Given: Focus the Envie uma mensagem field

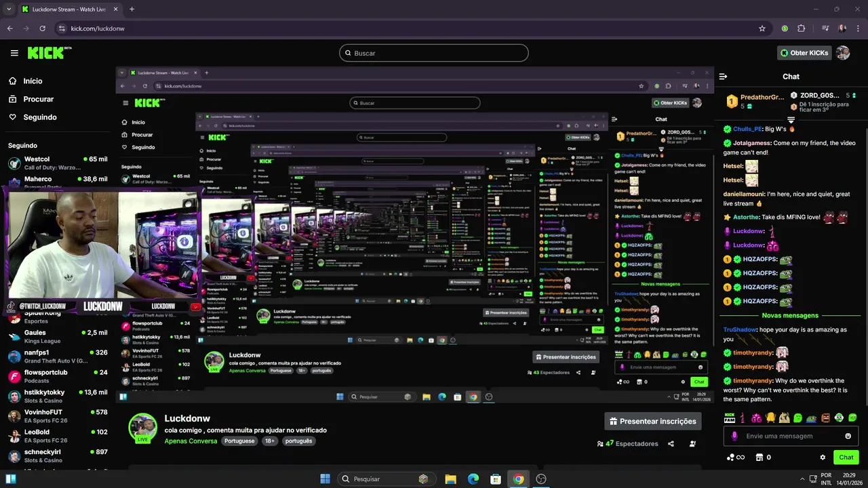Looking at the screenshot, I should [x=791, y=436].
